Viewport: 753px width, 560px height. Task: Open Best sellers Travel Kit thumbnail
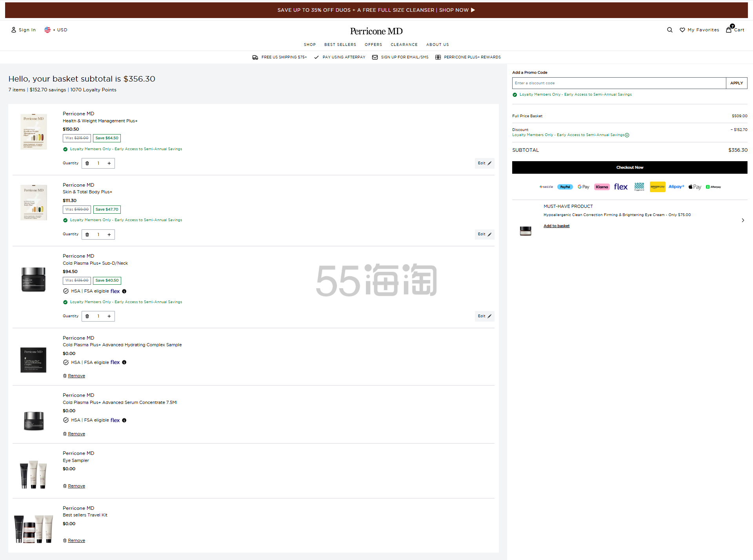(33, 529)
